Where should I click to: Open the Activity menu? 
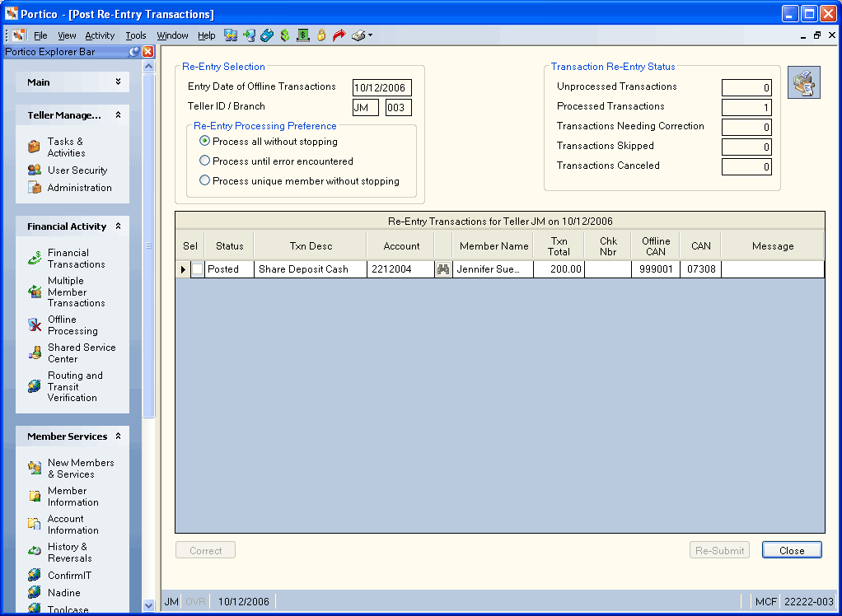tap(100, 35)
